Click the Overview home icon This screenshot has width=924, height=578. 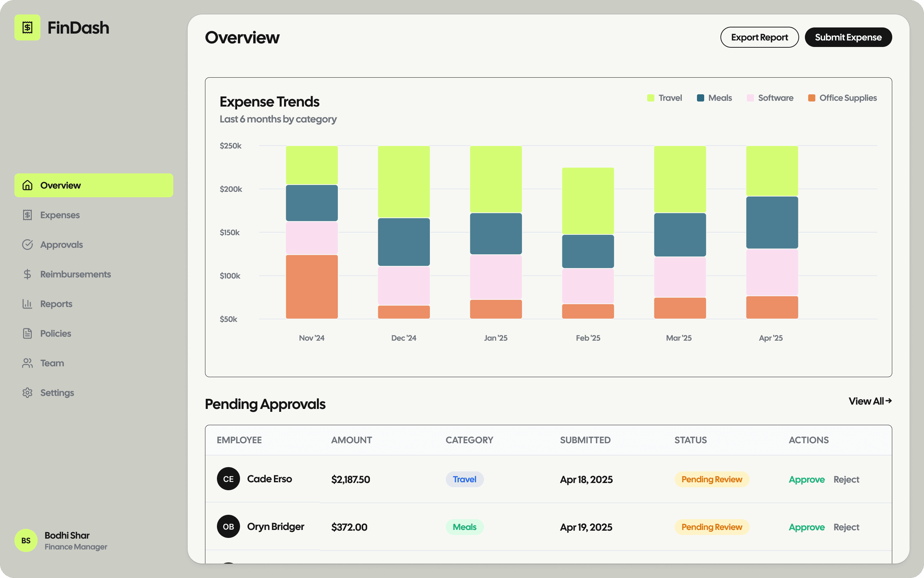click(x=27, y=185)
